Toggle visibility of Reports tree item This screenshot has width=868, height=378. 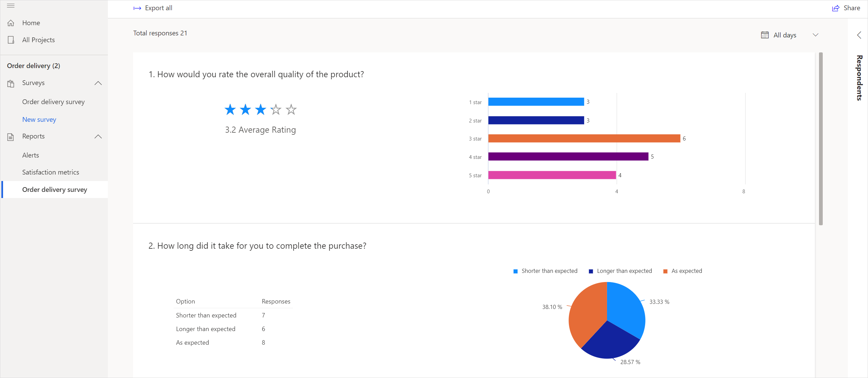pos(98,136)
